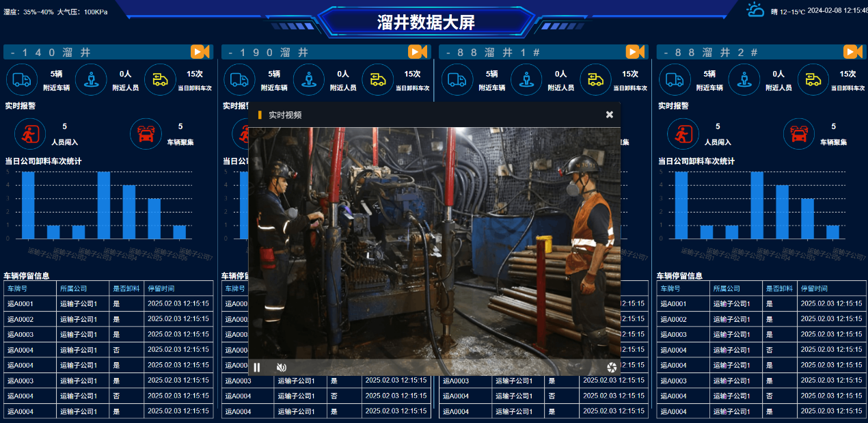
Task: Click the 溜井数据大屏 title banner
Action: tap(426, 22)
